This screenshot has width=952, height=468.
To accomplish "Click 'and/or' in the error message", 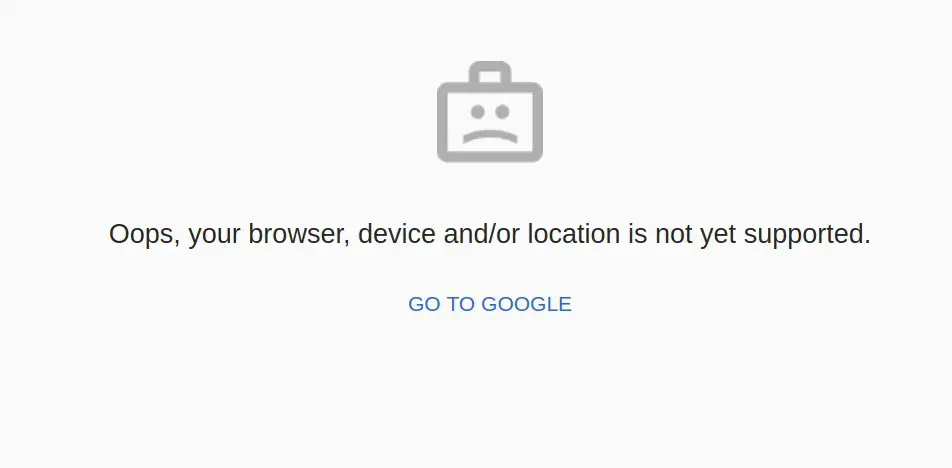I will pyautogui.click(x=481, y=234).
